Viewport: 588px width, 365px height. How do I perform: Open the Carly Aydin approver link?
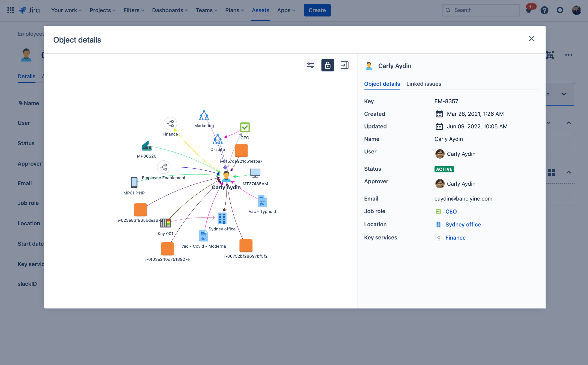pos(461,183)
